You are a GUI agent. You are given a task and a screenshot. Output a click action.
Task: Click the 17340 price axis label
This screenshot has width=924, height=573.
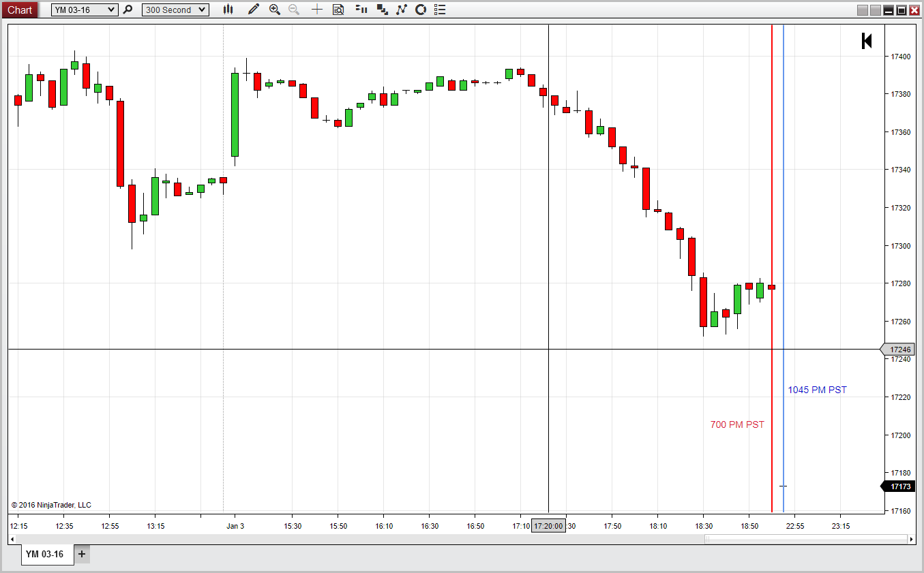(x=900, y=170)
